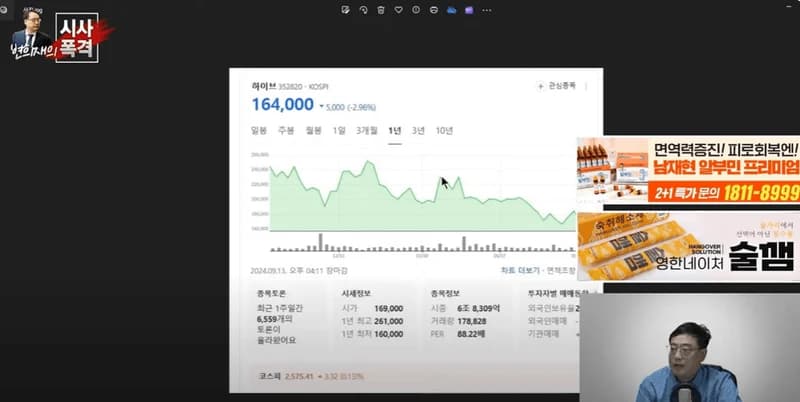The width and height of the screenshot is (800, 402).
Task: Select the 월봉 chart tab
Action: click(313, 131)
